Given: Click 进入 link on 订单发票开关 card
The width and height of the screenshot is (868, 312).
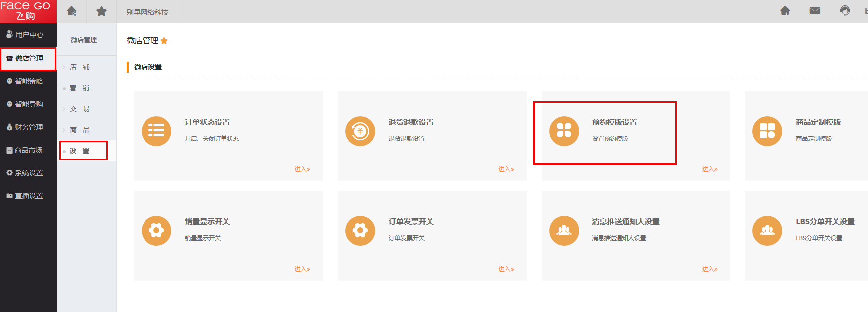Looking at the screenshot, I should click(506, 269).
